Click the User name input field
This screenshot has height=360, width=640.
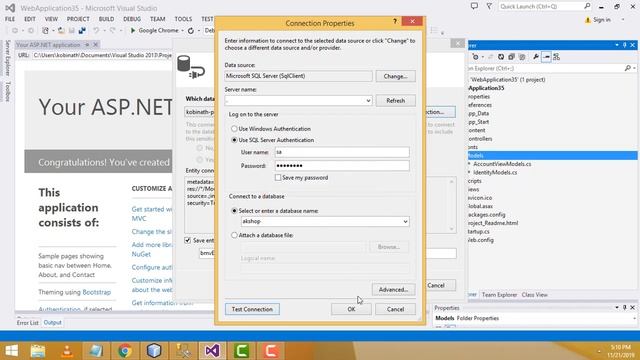(x=342, y=152)
